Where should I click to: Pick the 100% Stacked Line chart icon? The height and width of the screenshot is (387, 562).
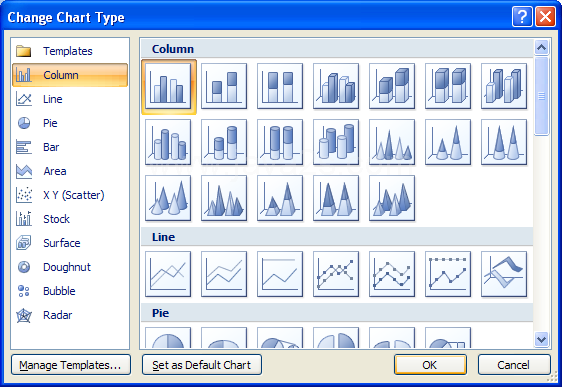pyautogui.click(x=280, y=274)
